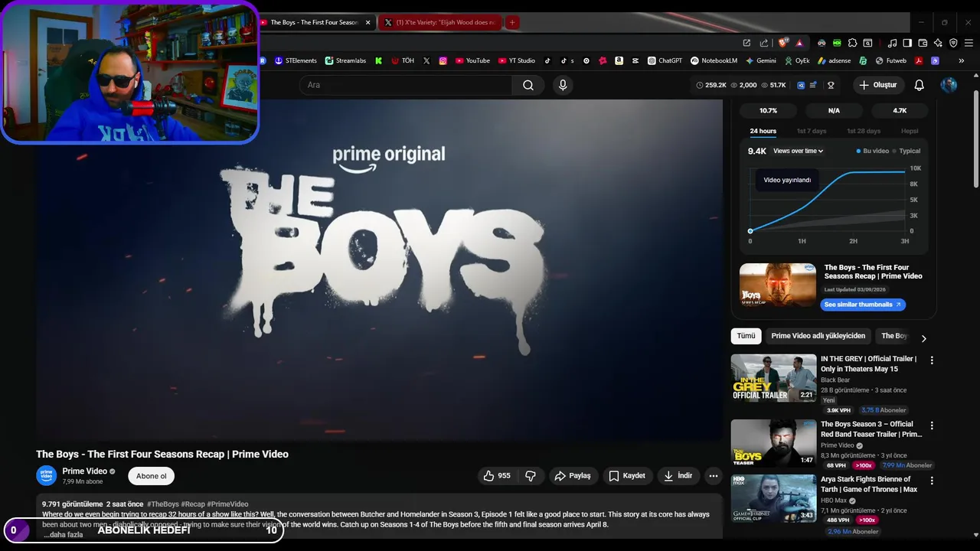The height and width of the screenshot is (551, 980).
Task: Like the video with thumbs up
Action: click(x=496, y=476)
